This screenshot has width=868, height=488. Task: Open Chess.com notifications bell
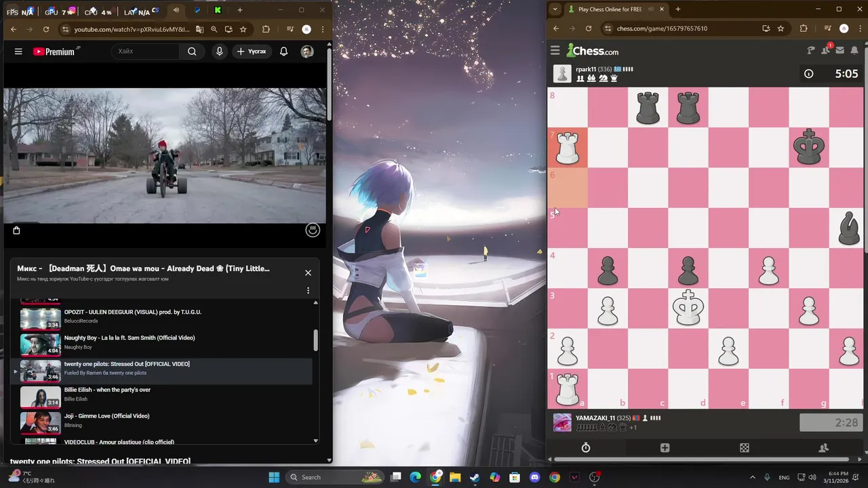click(x=854, y=51)
